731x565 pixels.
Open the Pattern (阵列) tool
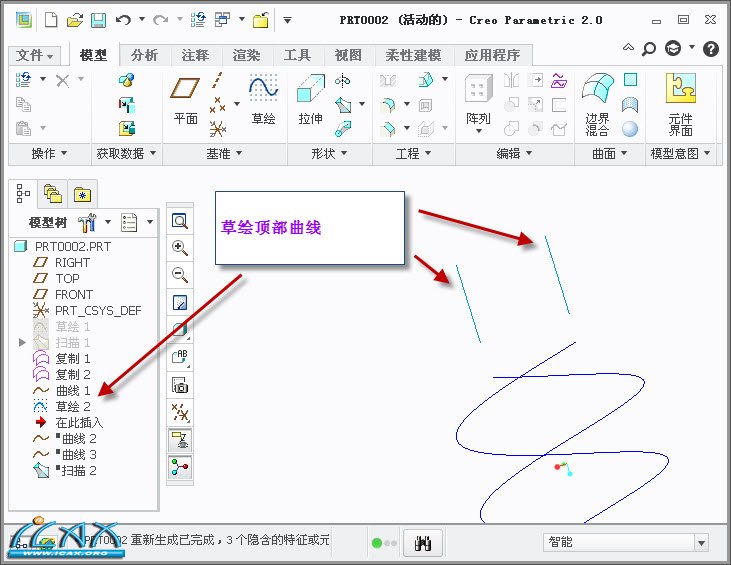coord(478,103)
